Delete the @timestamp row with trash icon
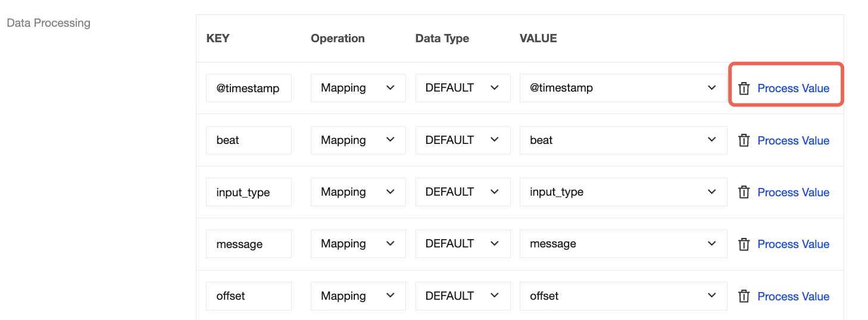This screenshot has height=320, width=868. (x=744, y=89)
